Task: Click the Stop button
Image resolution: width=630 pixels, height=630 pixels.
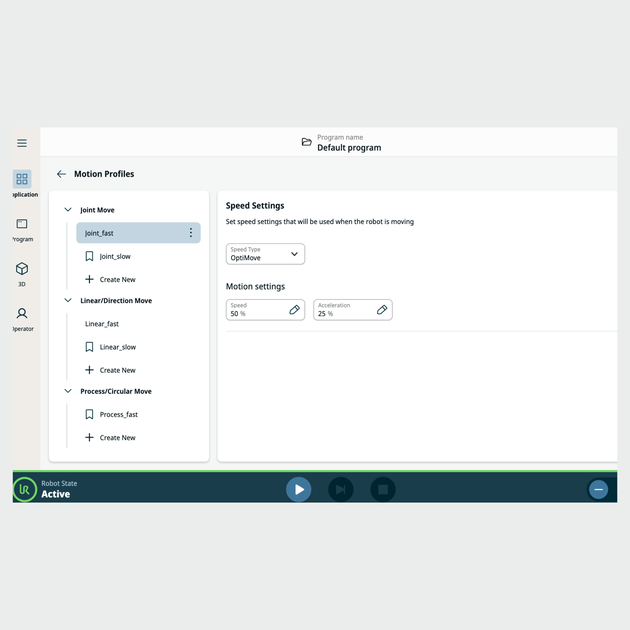Action: pos(383,489)
